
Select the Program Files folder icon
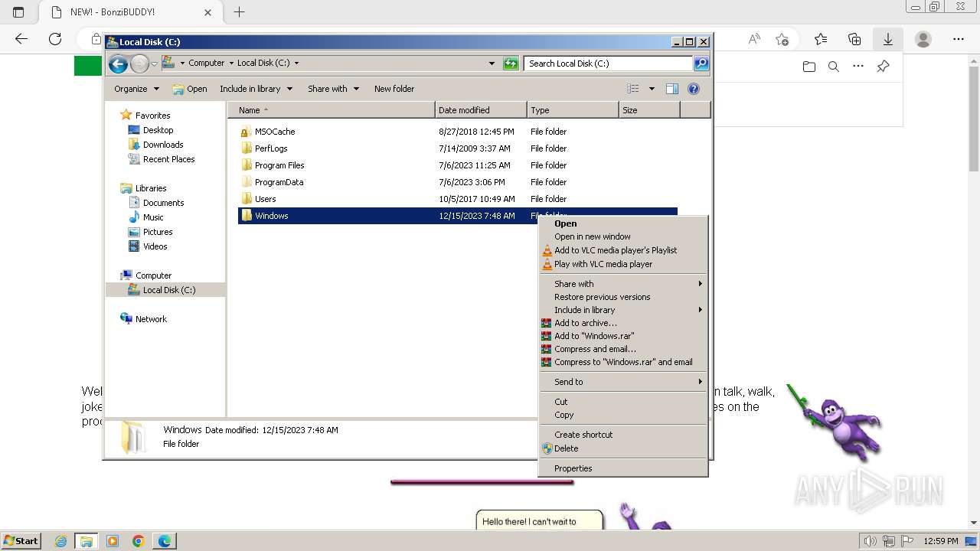click(x=246, y=165)
